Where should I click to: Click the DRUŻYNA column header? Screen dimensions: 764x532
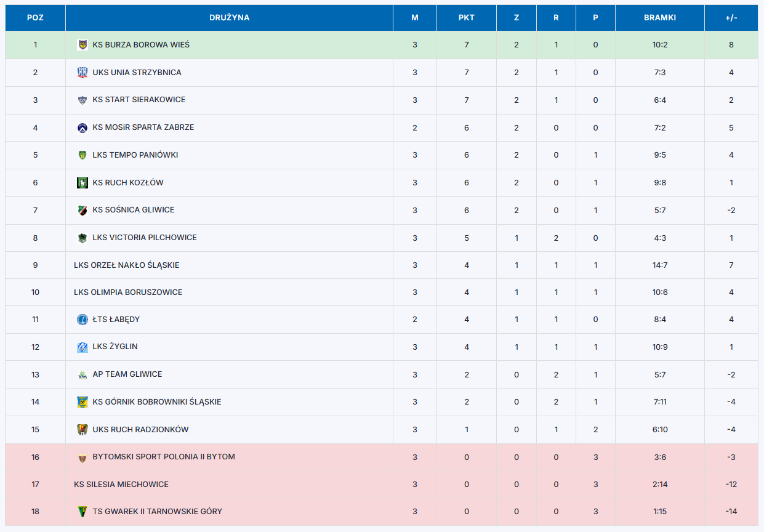click(x=229, y=18)
